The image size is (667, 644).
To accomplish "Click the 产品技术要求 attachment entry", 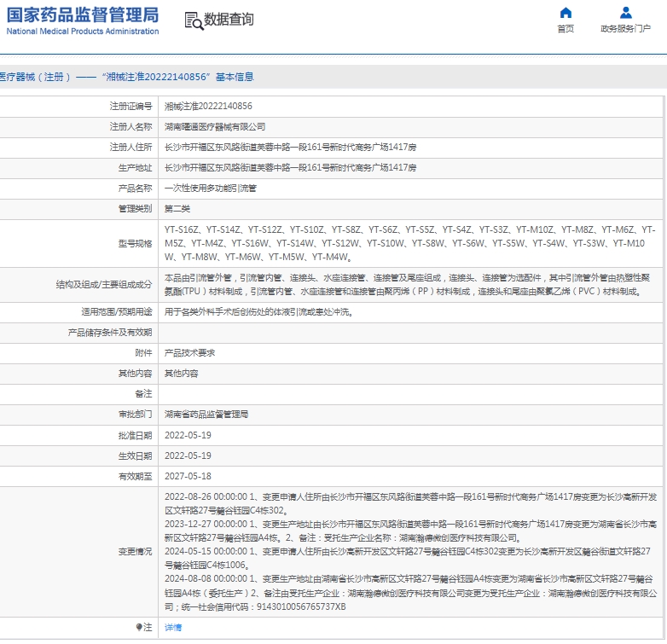I will [189, 352].
